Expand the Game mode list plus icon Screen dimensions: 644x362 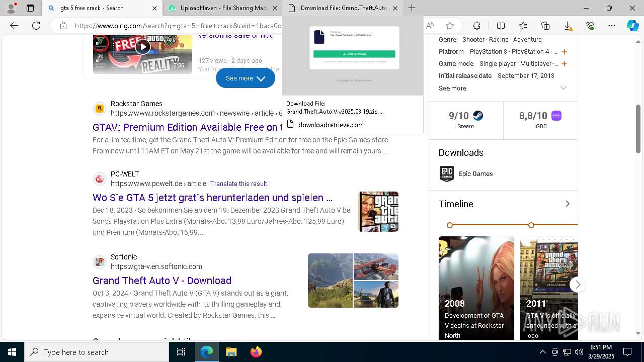pyautogui.click(x=565, y=64)
